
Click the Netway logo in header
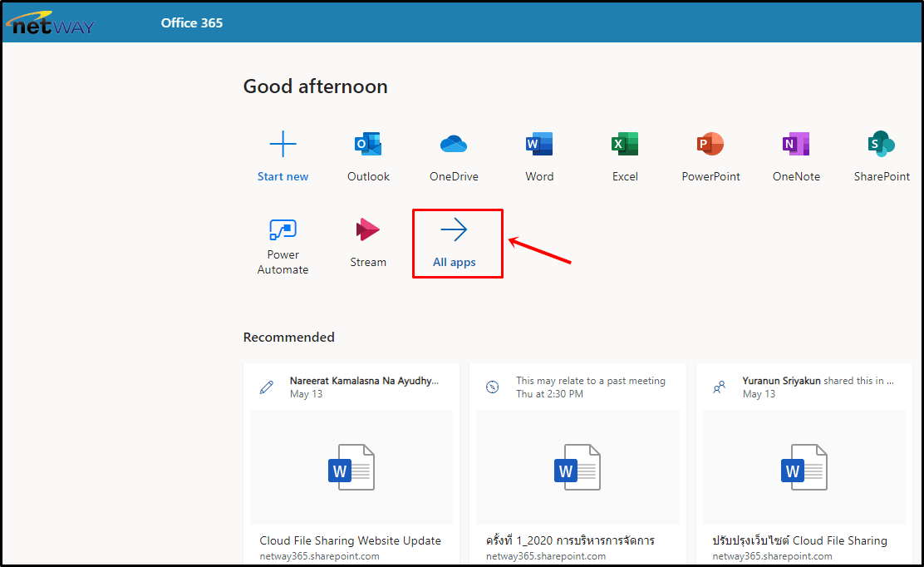(52, 23)
